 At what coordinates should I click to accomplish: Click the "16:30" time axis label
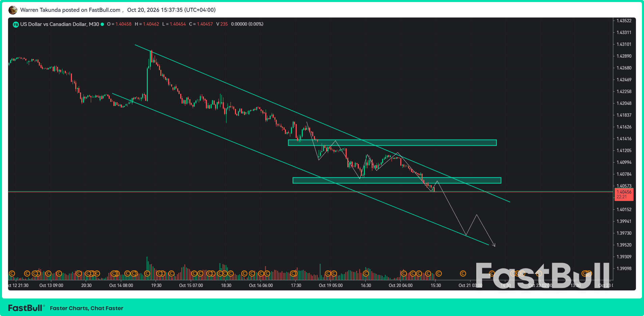[366, 286]
